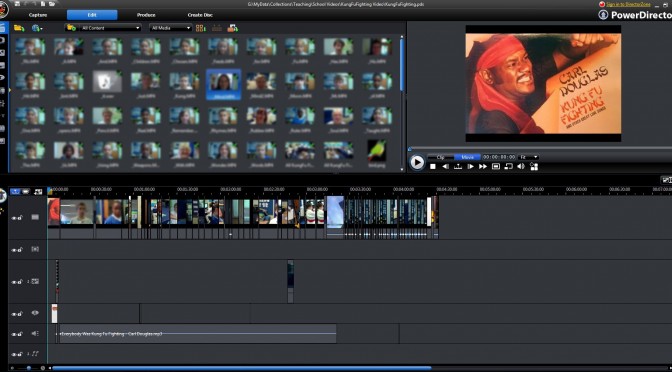672x372 pixels.
Task: Click the timeline horizontal scrollbar
Action: (x=242, y=368)
